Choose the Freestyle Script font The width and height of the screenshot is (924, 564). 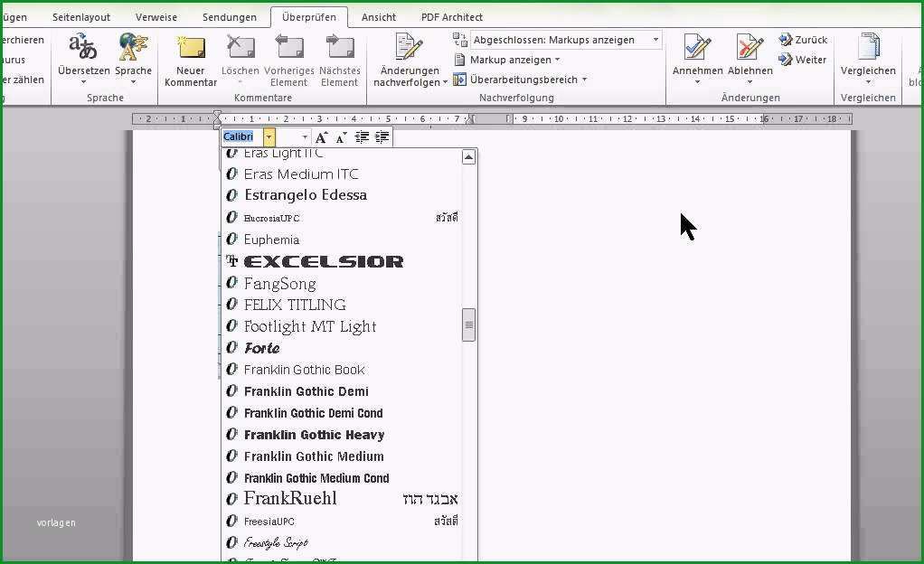pos(342,542)
